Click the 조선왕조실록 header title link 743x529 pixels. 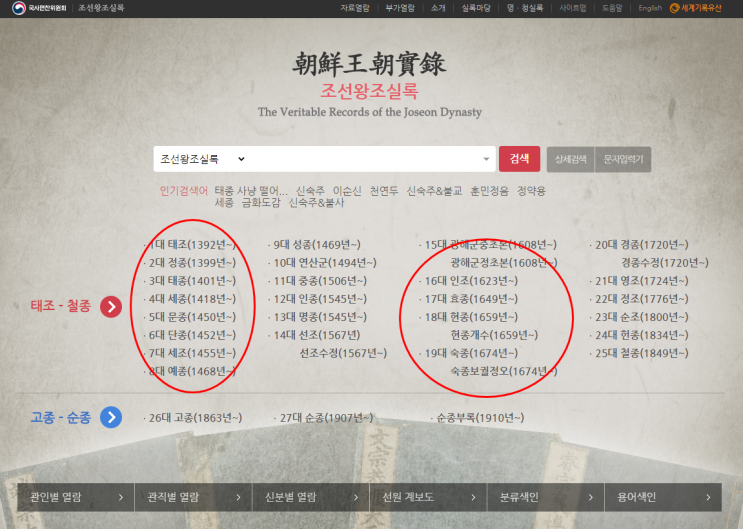click(101, 8)
